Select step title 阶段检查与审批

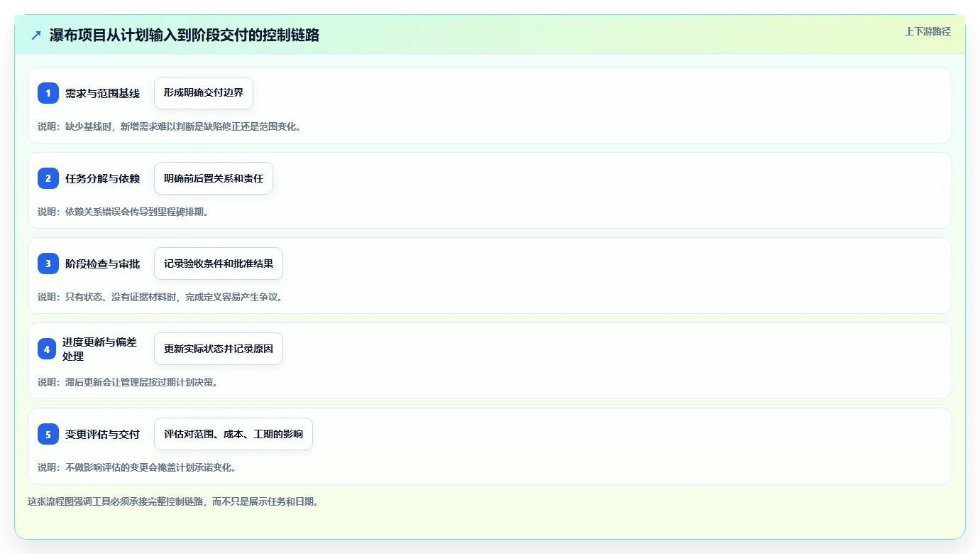click(103, 264)
